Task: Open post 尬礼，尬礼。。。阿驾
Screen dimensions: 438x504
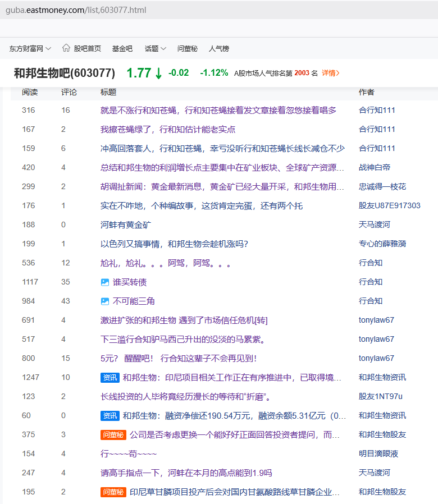Action: point(166,263)
